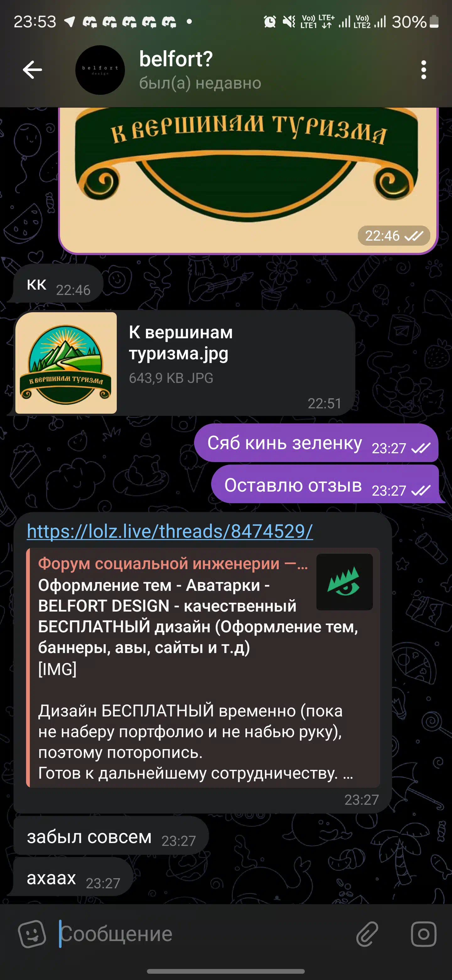The image size is (452, 980).
Task: Select the Оставлю отзыв message bubble
Action: coord(325,484)
